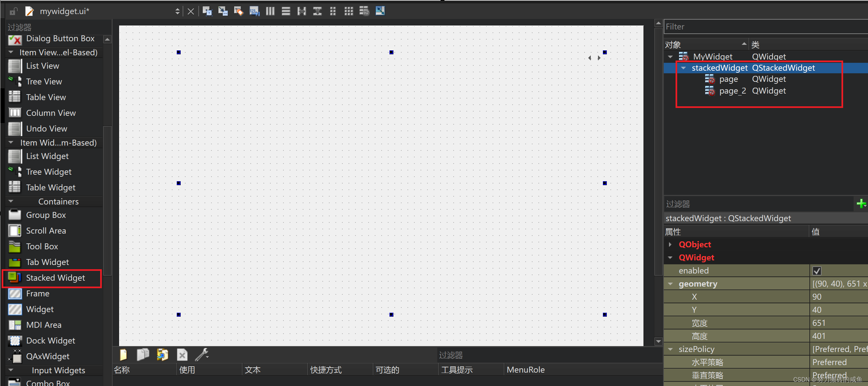Viewport: 868px width, 386px height.
Task: Click next page arrow on stacked widget
Action: pos(599,58)
